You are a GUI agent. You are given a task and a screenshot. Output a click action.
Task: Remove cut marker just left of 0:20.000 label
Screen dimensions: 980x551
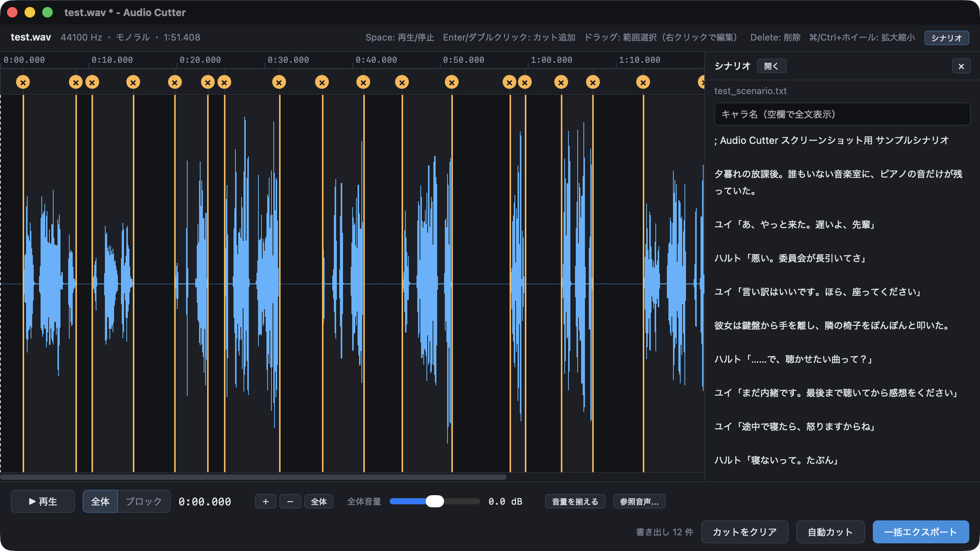point(175,82)
